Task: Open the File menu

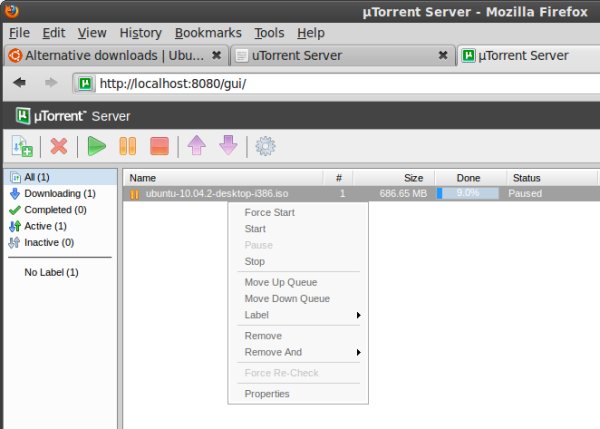Action: pyautogui.click(x=19, y=33)
